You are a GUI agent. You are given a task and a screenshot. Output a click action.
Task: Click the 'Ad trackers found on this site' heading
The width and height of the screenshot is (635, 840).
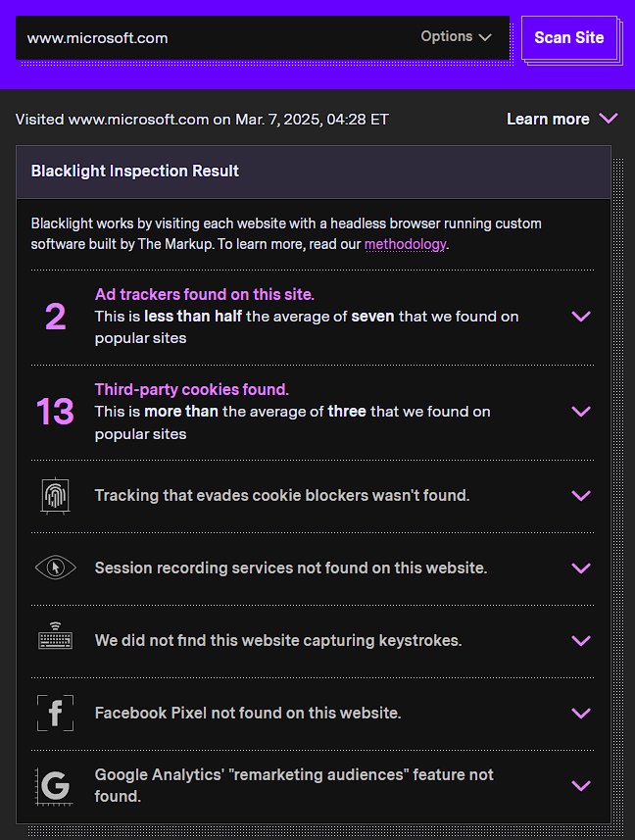tap(205, 294)
